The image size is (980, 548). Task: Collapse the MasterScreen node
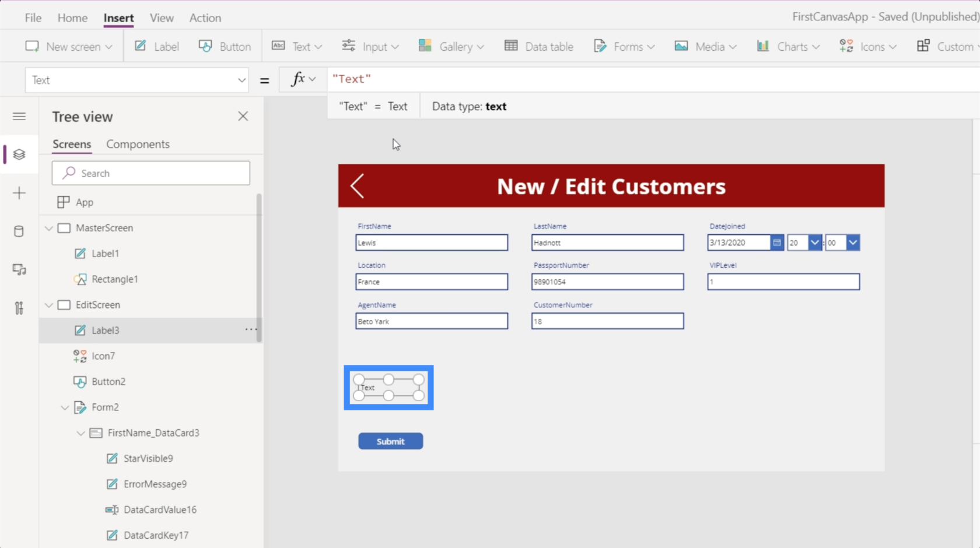49,228
